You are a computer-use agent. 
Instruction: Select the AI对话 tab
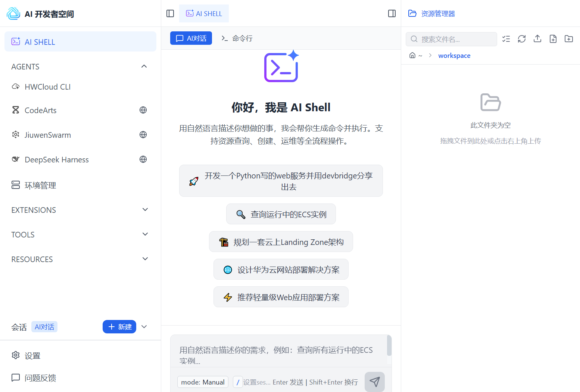(x=191, y=38)
